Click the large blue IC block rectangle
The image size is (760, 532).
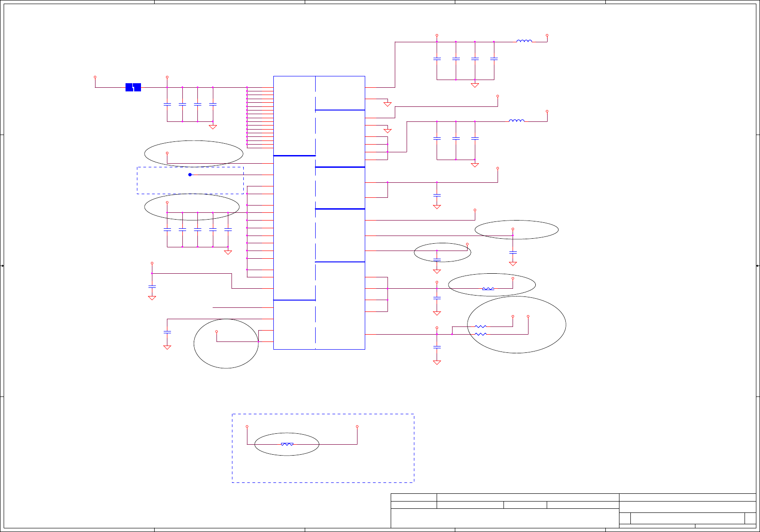point(319,213)
